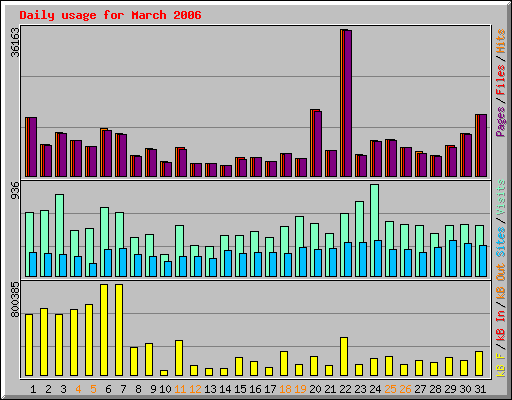512x400 pixels.
Task: Click day label 1 on the x-axis
Action: point(33,389)
